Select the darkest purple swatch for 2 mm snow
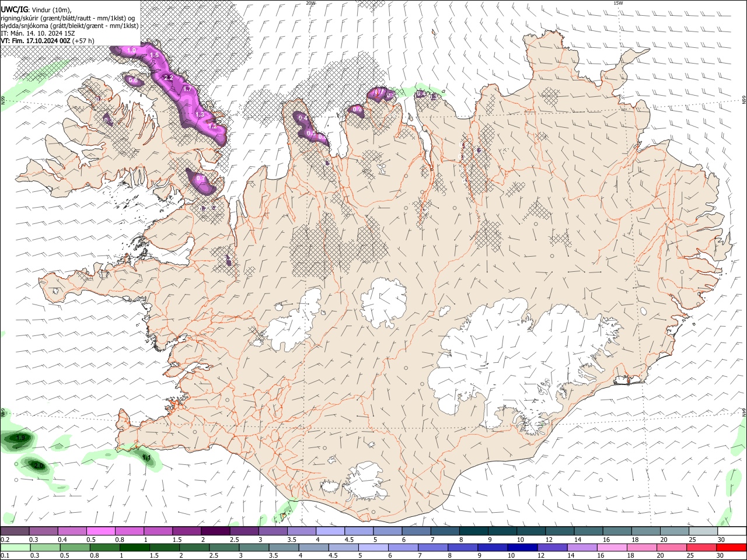 tap(215, 531)
